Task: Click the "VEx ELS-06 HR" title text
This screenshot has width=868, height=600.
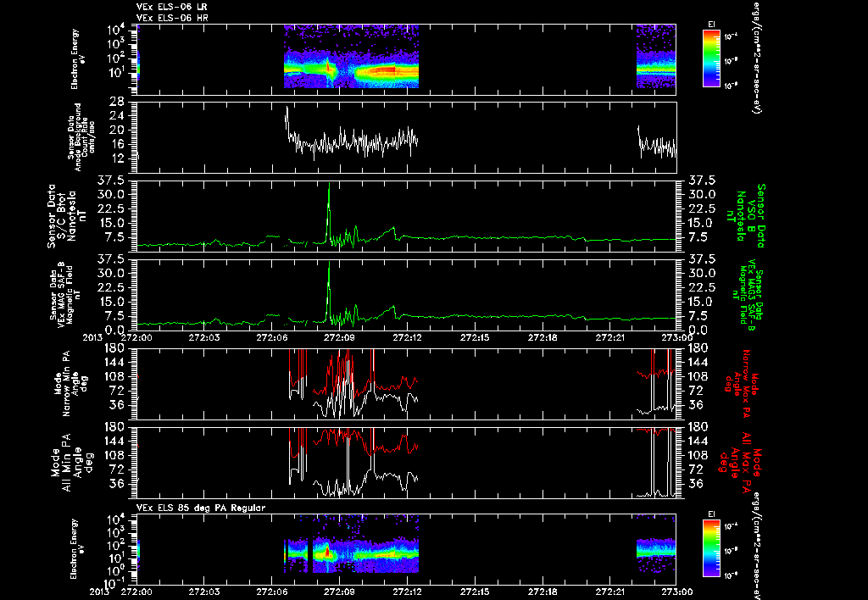Action: [171, 18]
